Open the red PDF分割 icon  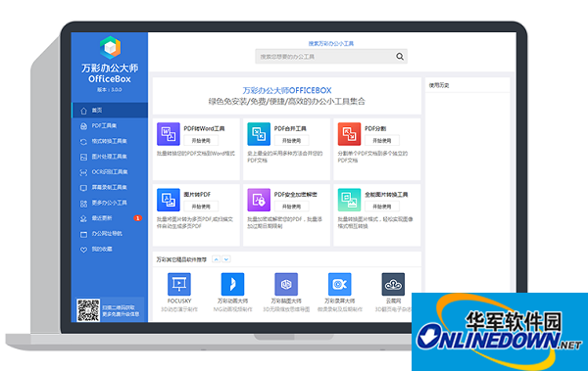pyautogui.click(x=349, y=134)
